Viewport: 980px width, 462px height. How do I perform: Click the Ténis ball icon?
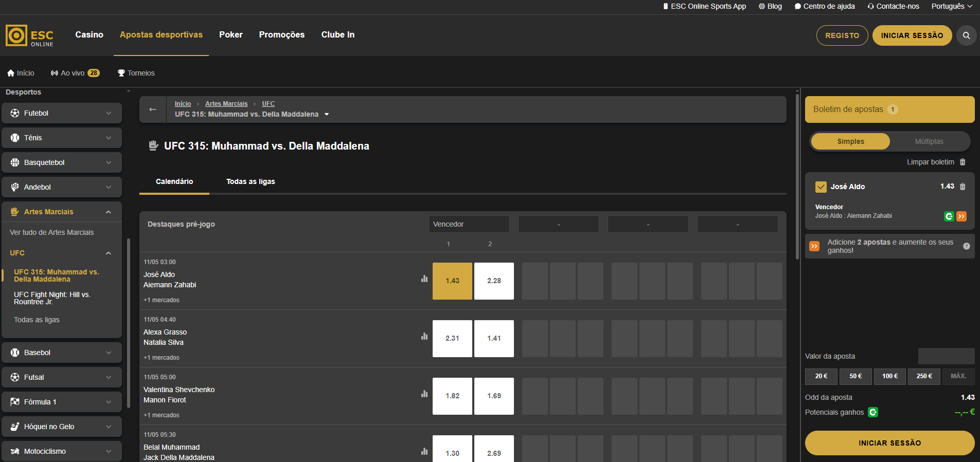[15, 138]
